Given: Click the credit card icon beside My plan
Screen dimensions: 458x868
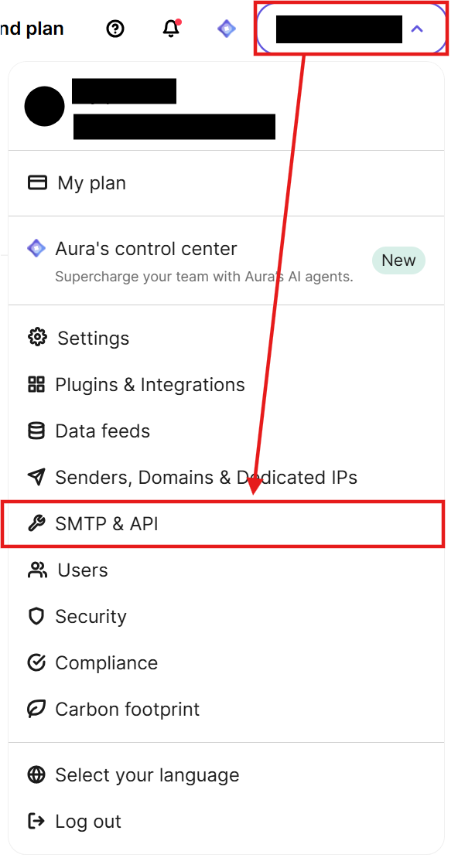Looking at the screenshot, I should [37, 182].
